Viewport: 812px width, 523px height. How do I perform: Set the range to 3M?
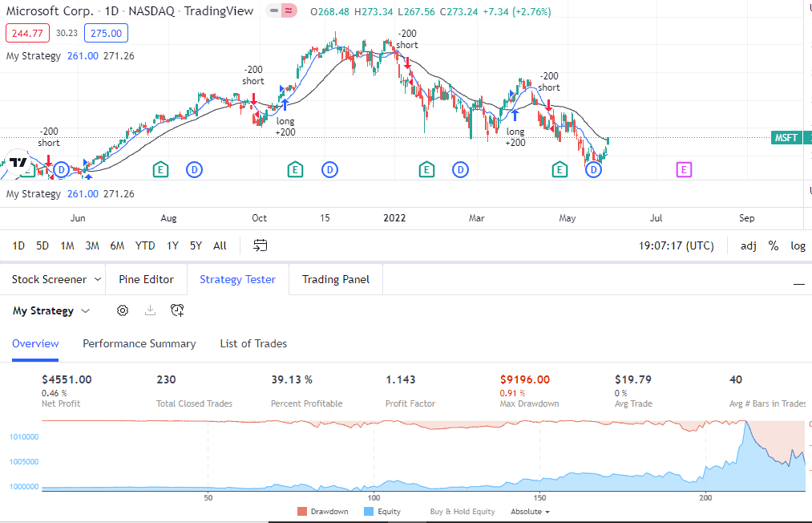92,245
